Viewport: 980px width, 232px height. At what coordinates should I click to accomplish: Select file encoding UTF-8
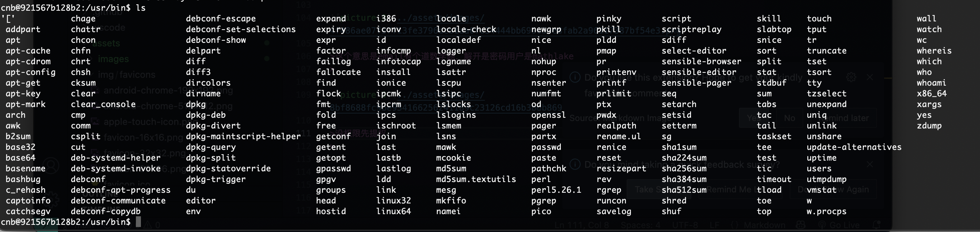coord(685,225)
